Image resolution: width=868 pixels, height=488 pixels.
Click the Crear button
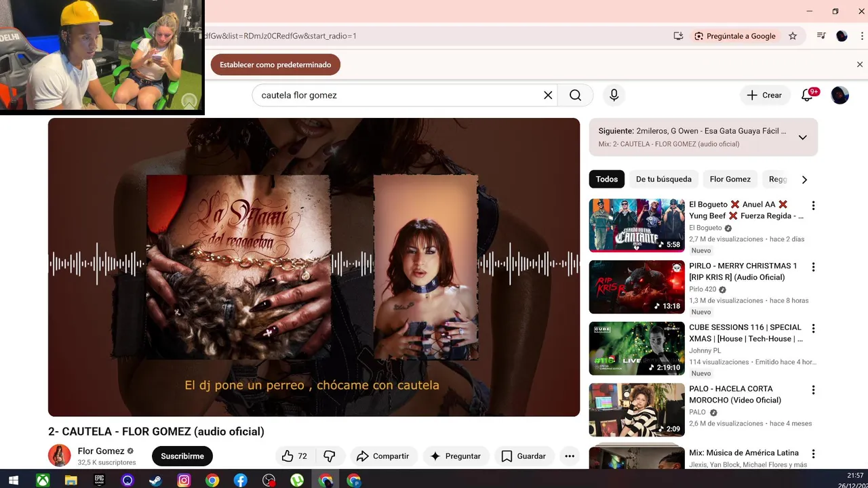(x=764, y=96)
